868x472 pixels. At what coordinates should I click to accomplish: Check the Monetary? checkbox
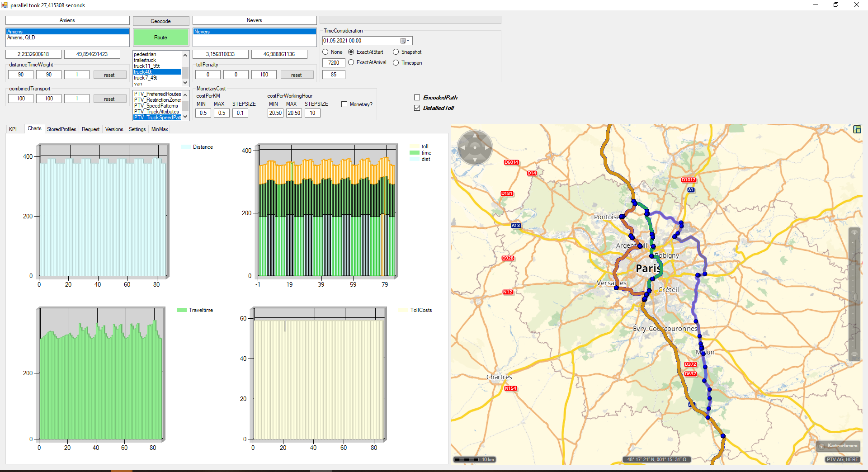point(344,104)
